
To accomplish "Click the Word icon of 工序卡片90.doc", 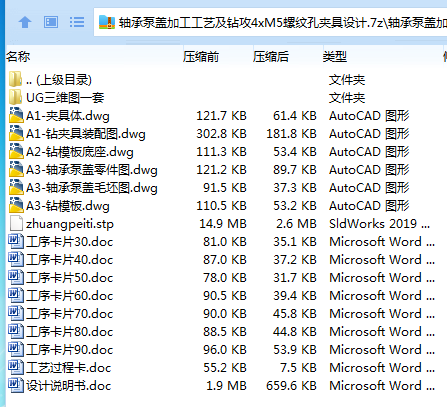I will (x=16, y=349).
